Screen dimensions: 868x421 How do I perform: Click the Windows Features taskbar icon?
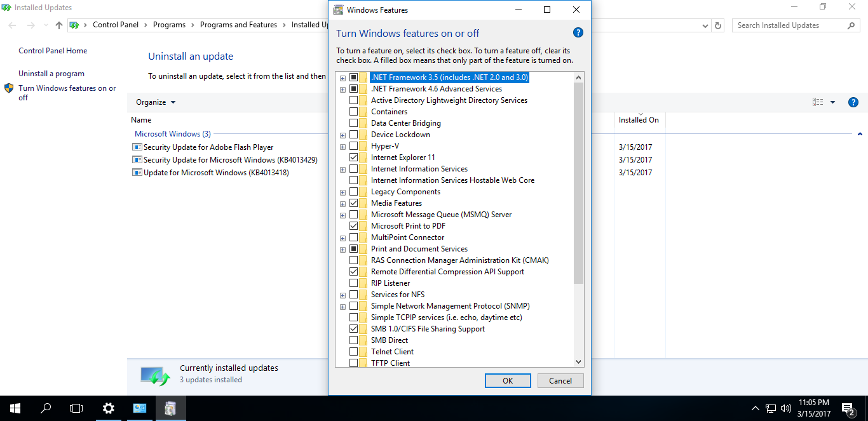(x=170, y=408)
